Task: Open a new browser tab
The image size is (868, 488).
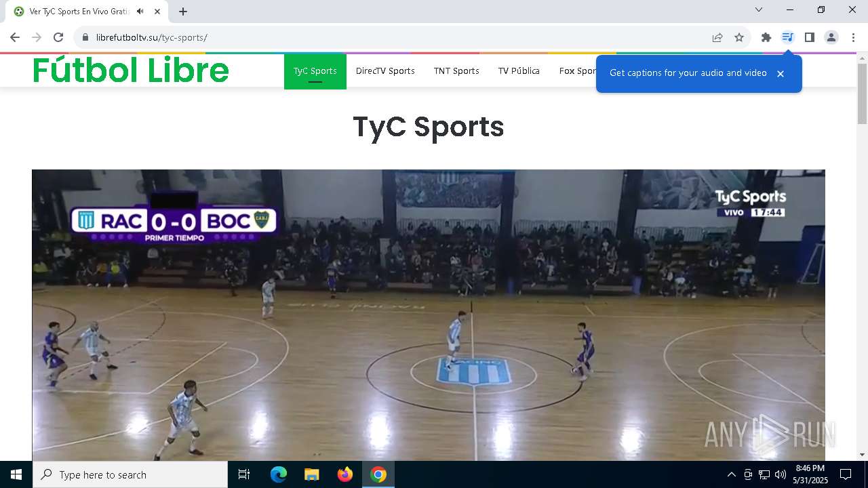Action: pos(183,12)
